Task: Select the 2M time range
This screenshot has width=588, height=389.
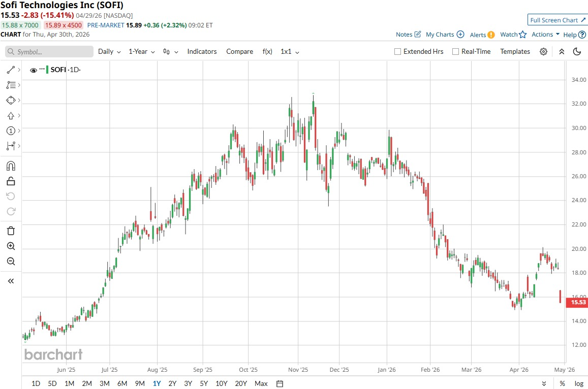Action: (x=87, y=383)
